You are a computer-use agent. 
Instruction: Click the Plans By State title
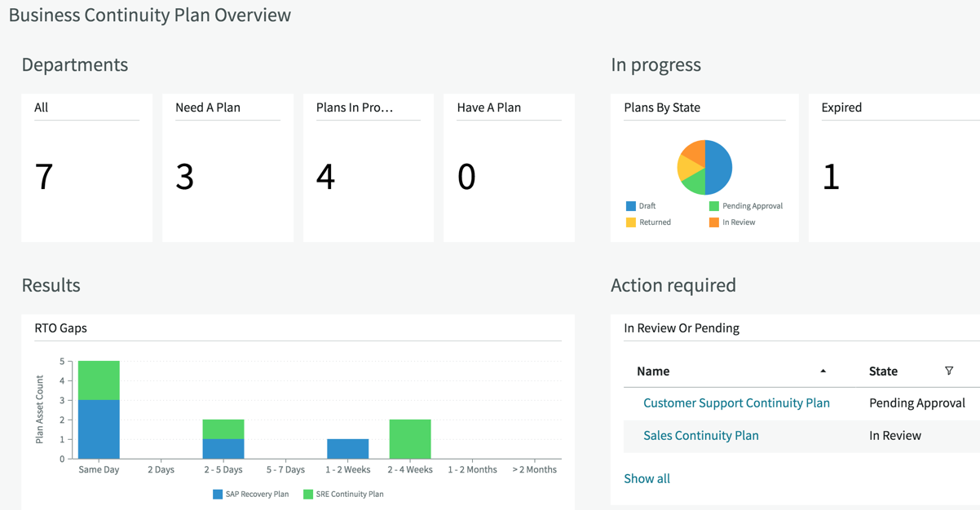pos(662,108)
